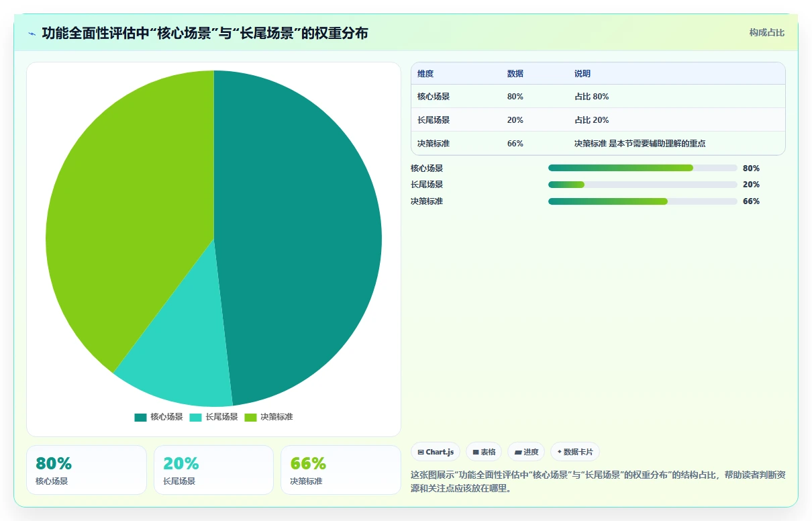Select the Chart.js tag chip
The width and height of the screenshot is (812, 521).
(436, 452)
